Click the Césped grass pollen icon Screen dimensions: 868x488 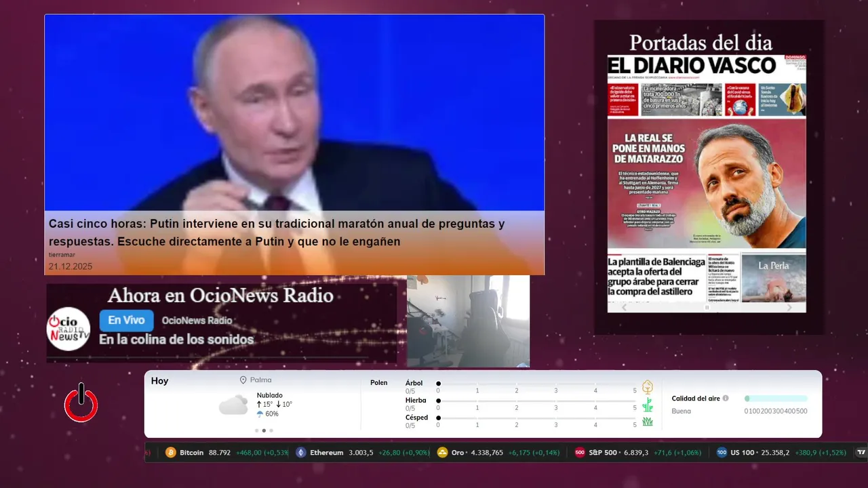[x=648, y=422]
